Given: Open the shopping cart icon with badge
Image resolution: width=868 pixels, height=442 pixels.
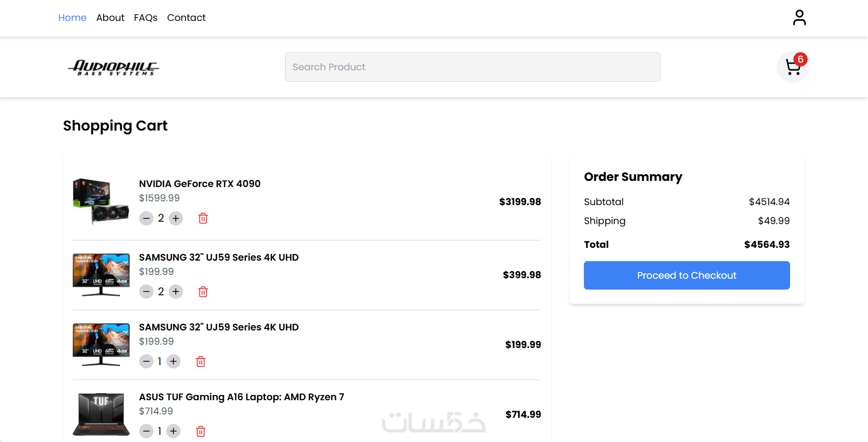Looking at the screenshot, I should point(792,67).
